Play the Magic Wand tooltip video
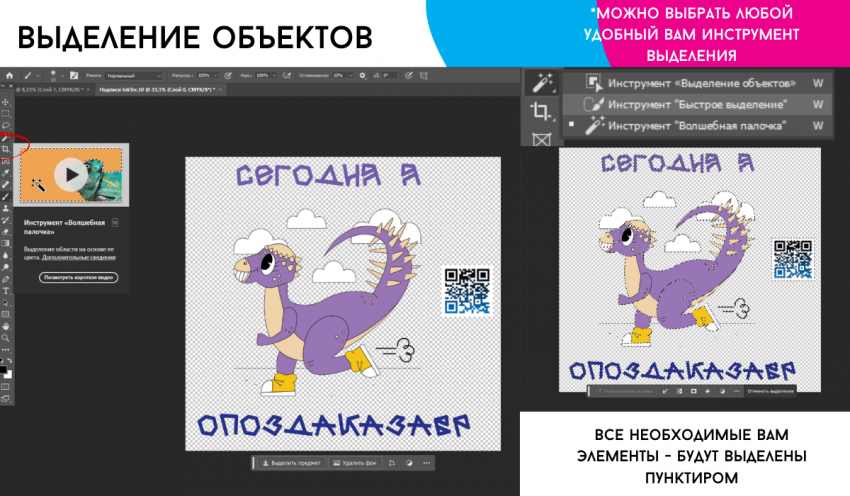Viewport: 850px width, 496px height. click(71, 175)
